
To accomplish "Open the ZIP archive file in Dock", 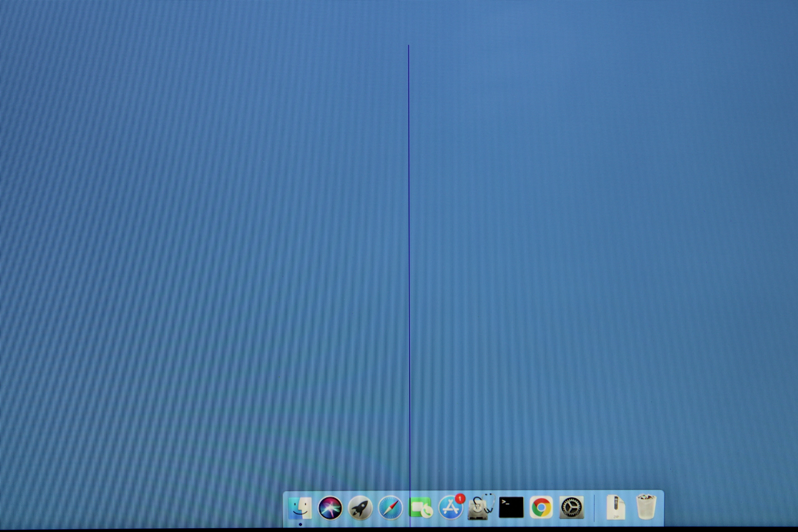I will [x=616, y=507].
